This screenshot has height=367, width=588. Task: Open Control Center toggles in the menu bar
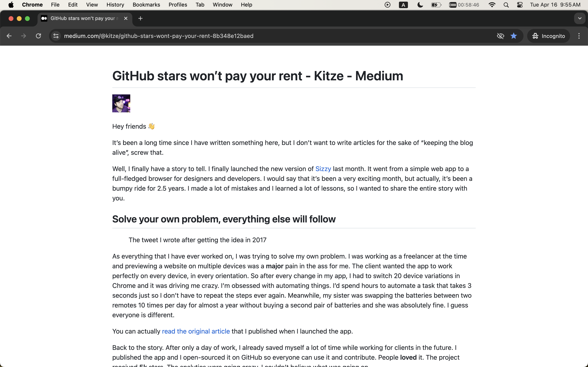(520, 5)
